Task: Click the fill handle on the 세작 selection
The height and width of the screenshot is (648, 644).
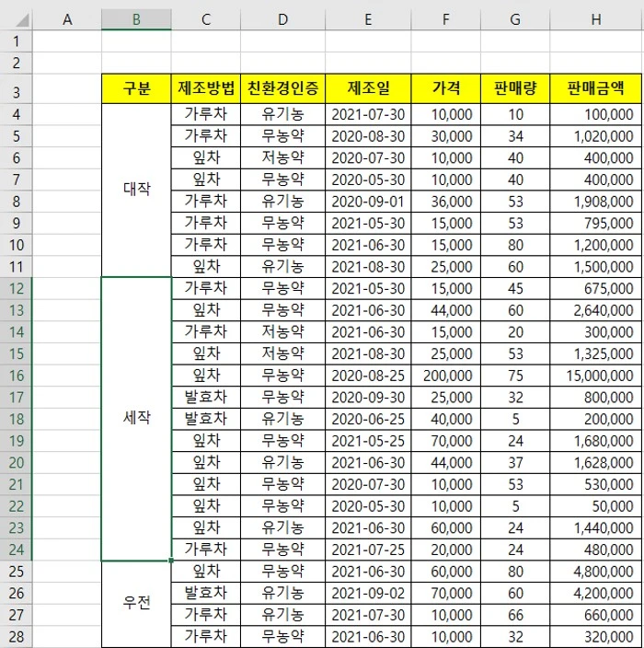Action: point(171,561)
